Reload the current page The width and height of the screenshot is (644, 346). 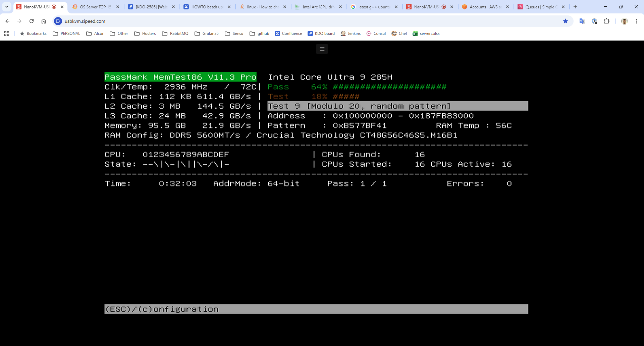pyautogui.click(x=32, y=21)
